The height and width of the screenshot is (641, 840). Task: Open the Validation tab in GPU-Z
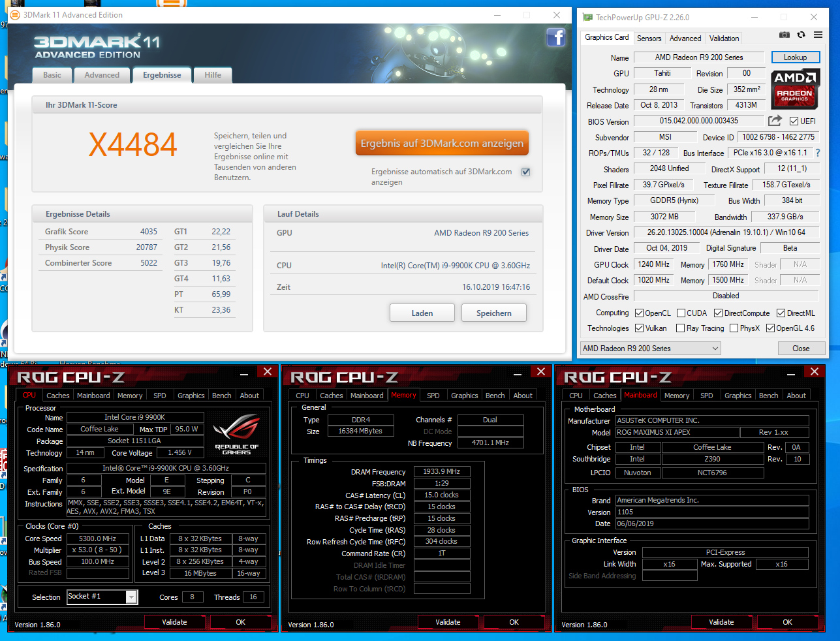pos(724,39)
